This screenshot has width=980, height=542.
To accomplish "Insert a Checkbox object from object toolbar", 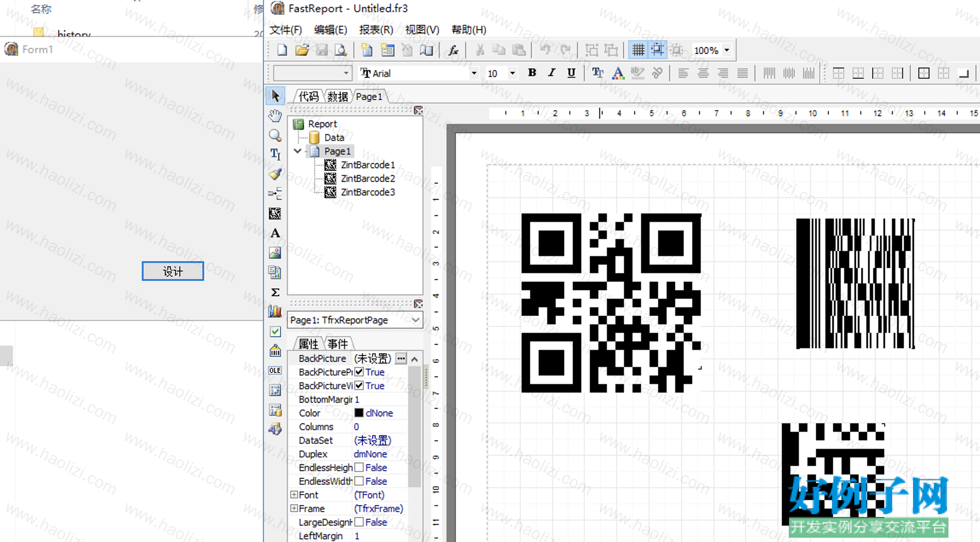I will click(275, 331).
